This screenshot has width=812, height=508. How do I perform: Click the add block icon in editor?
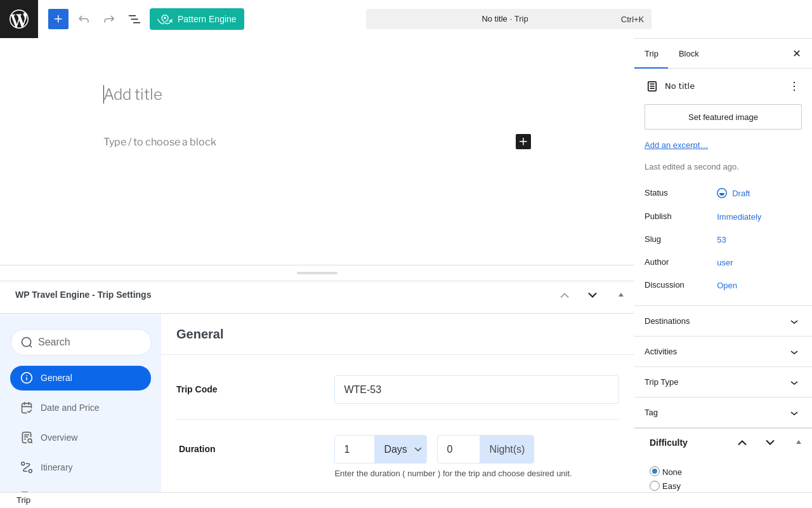click(523, 142)
